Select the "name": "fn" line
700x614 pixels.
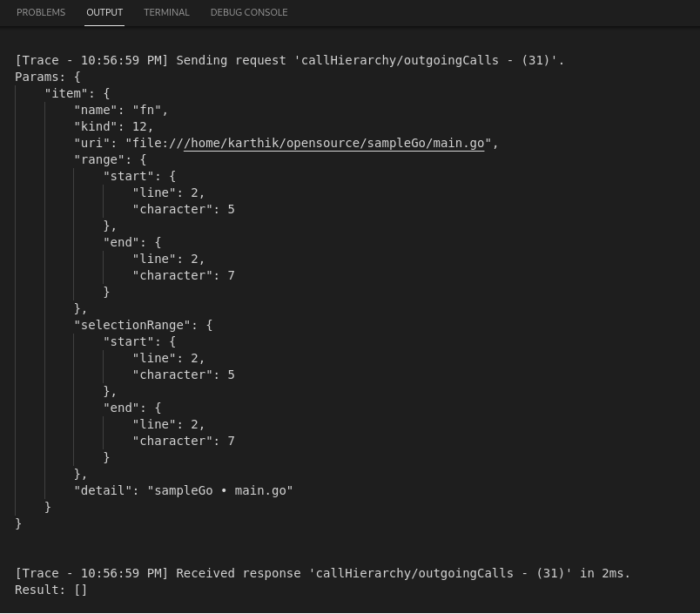(117, 110)
